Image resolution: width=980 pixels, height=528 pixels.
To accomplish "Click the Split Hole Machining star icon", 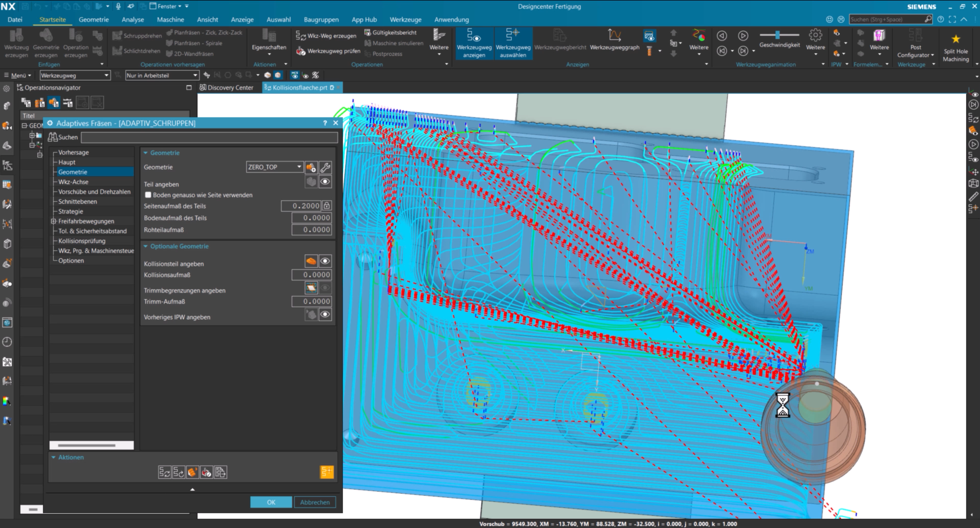I will 955,39.
